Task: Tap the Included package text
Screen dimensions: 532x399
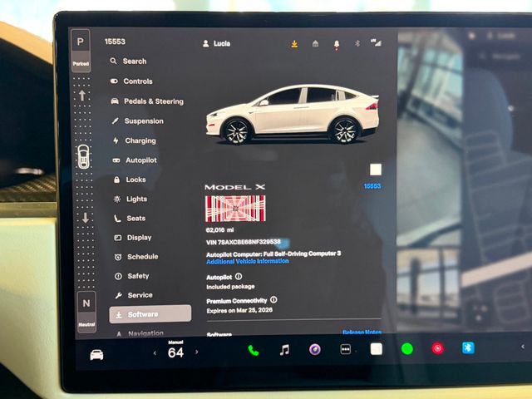Action: [230, 287]
